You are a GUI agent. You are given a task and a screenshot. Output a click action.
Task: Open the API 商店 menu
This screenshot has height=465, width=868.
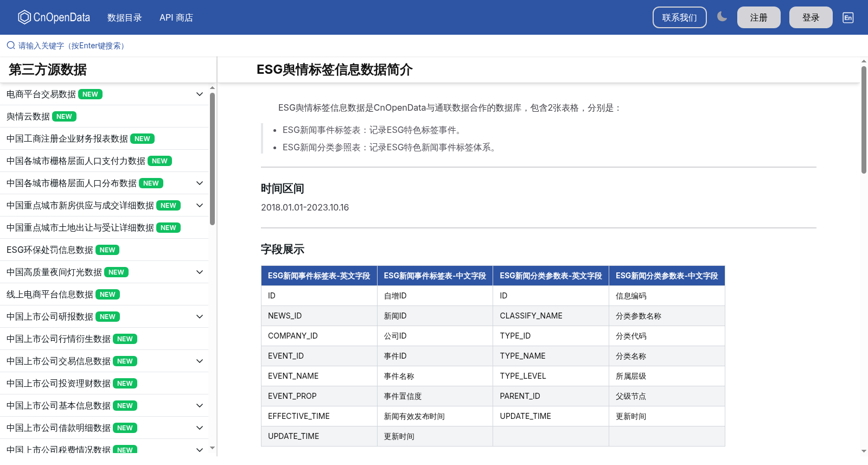pos(176,17)
